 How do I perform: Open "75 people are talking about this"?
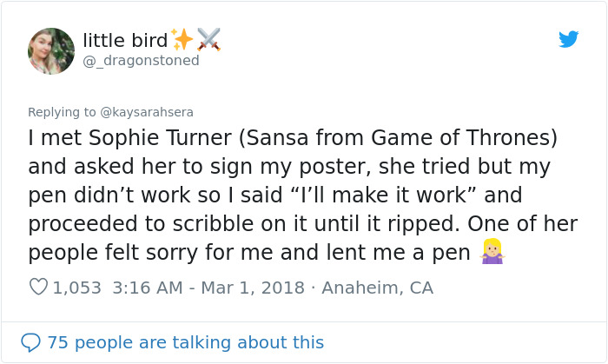185,342
